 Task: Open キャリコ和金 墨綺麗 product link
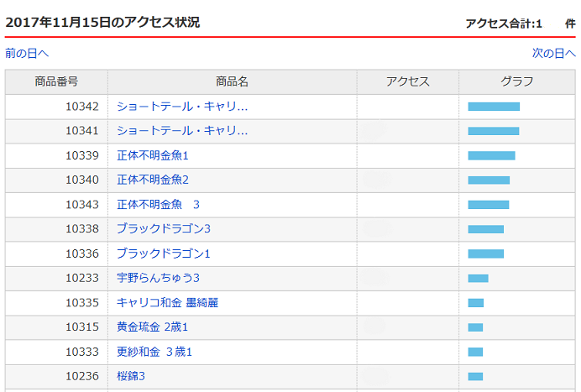click(167, 303)
